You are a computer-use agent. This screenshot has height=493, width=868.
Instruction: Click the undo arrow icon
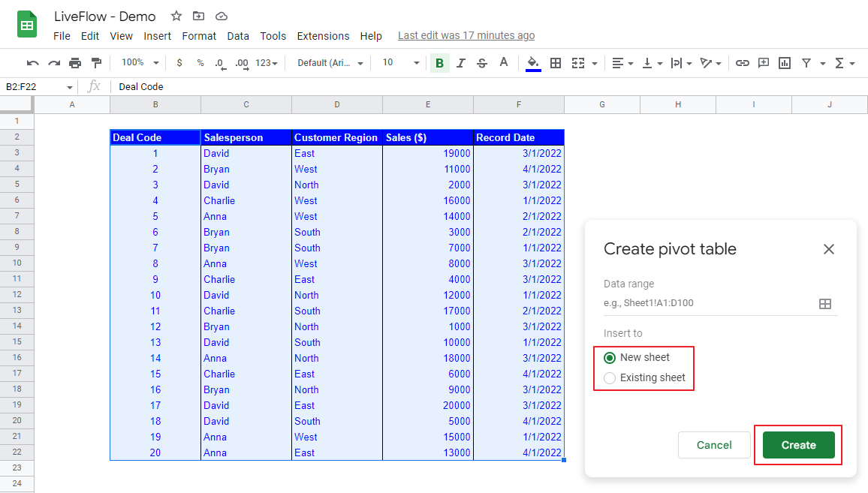point(32,63)
